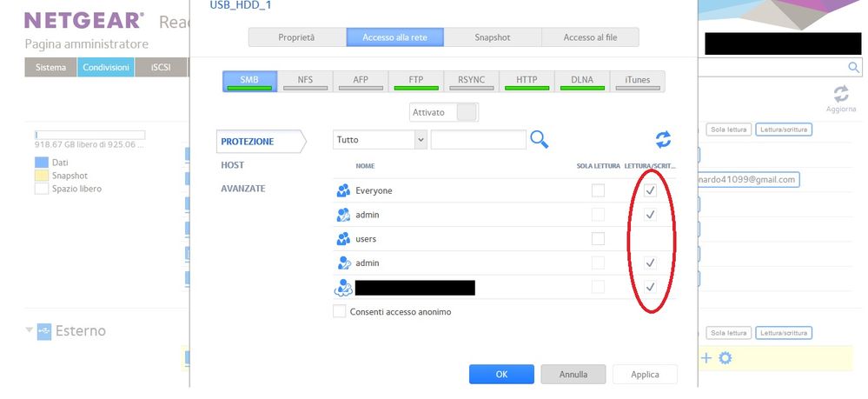Viewport: 868px width, 399px height.
Task: Confirm with the OK button
Action: pyautogui.click(x=501, y=374)
